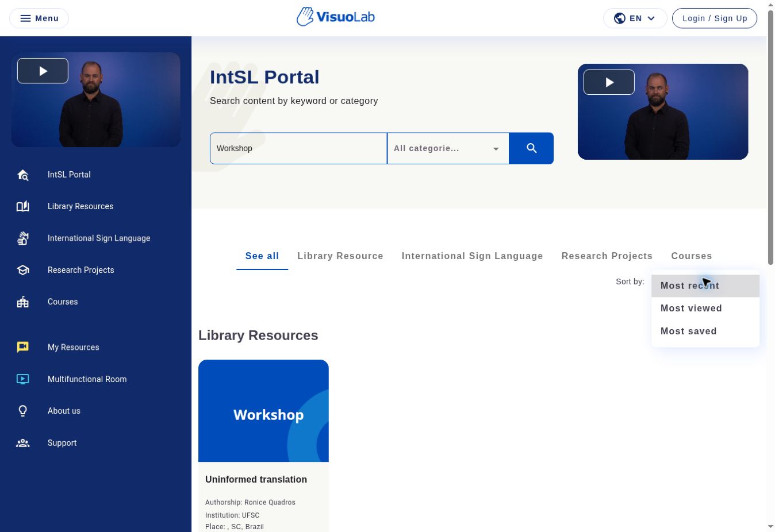Click the blue magnifier search button
The image size is (775, 532).
point(531,148)
